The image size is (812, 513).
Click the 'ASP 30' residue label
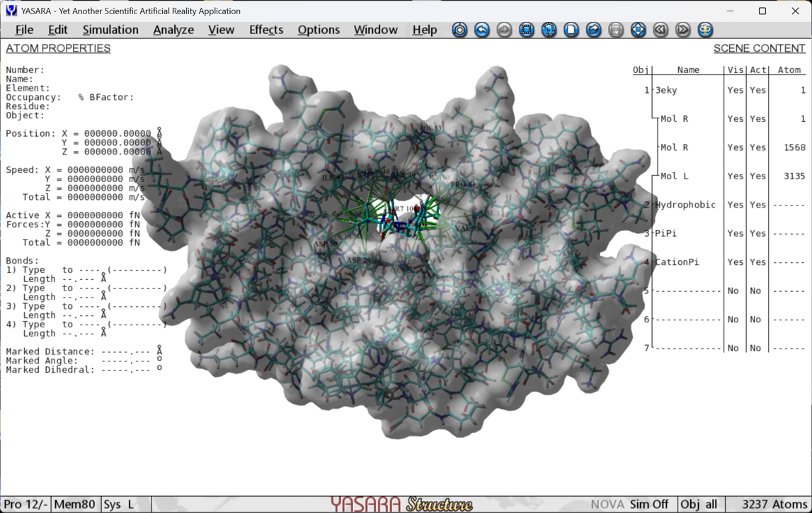coord(325,244)
